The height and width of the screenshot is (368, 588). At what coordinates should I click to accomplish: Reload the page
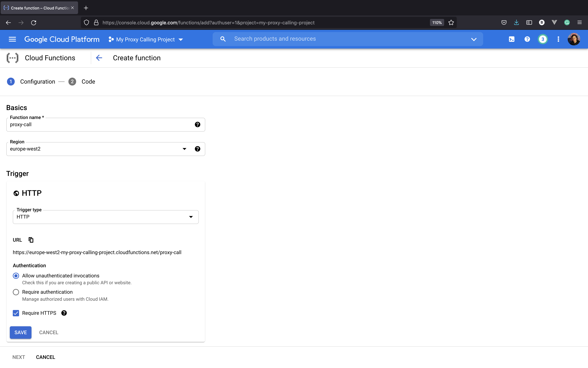34,23
